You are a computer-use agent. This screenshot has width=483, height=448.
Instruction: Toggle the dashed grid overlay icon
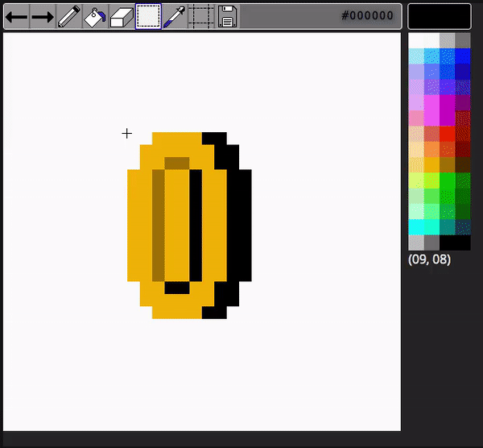click(x=200, y=17)
